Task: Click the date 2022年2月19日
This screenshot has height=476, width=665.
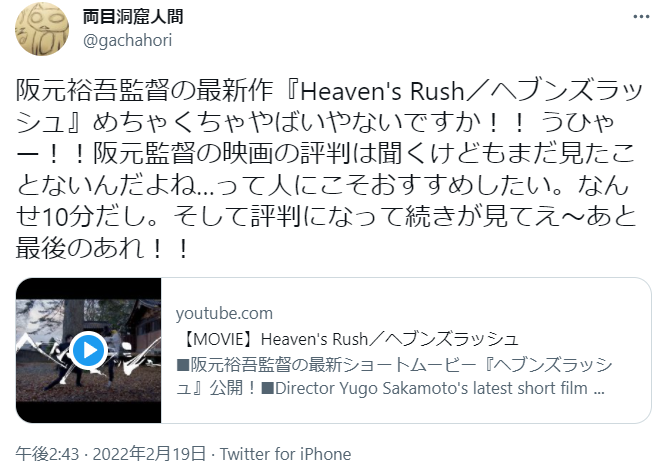Action: click(149, 454)
